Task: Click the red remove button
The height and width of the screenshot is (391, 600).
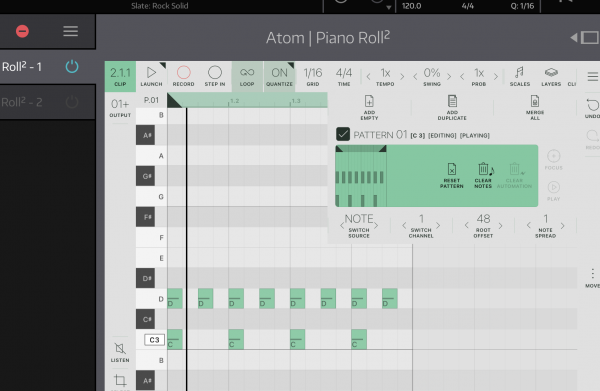Action: click(22, 31)
